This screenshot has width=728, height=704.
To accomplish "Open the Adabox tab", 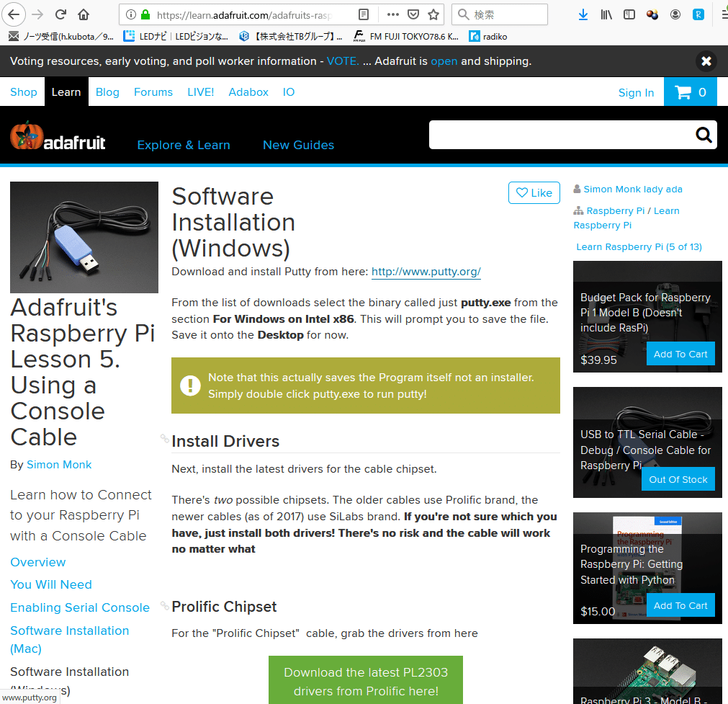I will [248, 92].
